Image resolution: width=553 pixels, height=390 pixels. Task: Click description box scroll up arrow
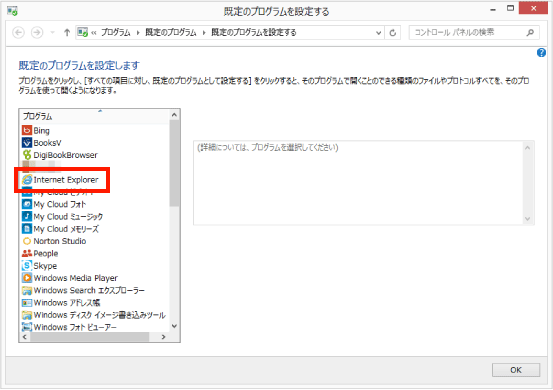(x=528, y=148)
